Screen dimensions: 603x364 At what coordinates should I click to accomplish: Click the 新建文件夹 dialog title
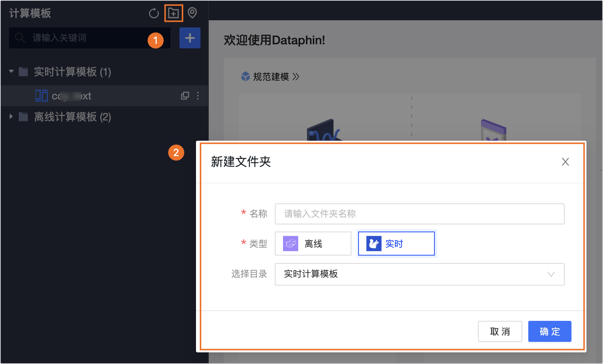[241, 162]
